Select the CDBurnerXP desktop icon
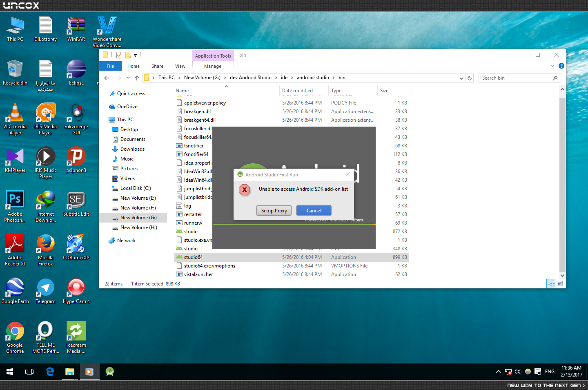This screenshot has height=390, width=588. tap(76, 247)
